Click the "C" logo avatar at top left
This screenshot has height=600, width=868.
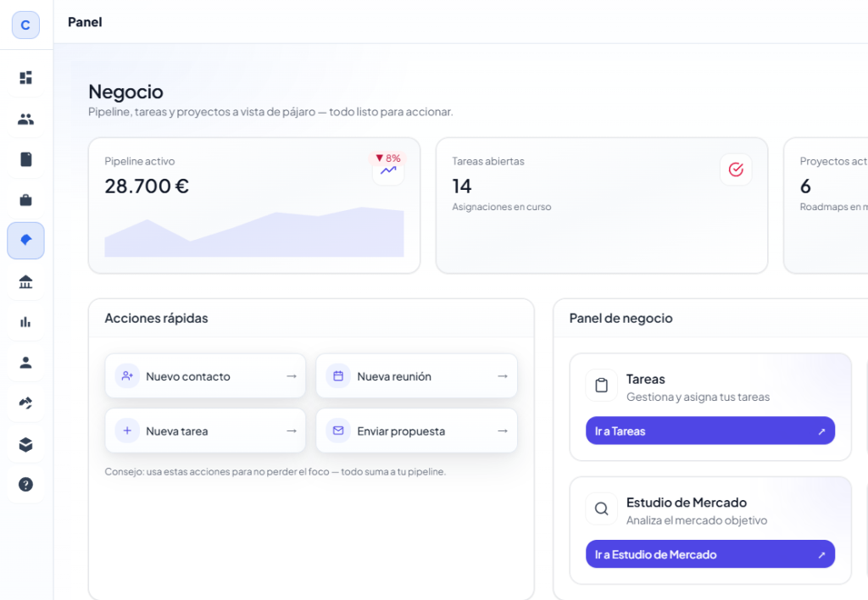pyautogui.click(x=25, y=25)
